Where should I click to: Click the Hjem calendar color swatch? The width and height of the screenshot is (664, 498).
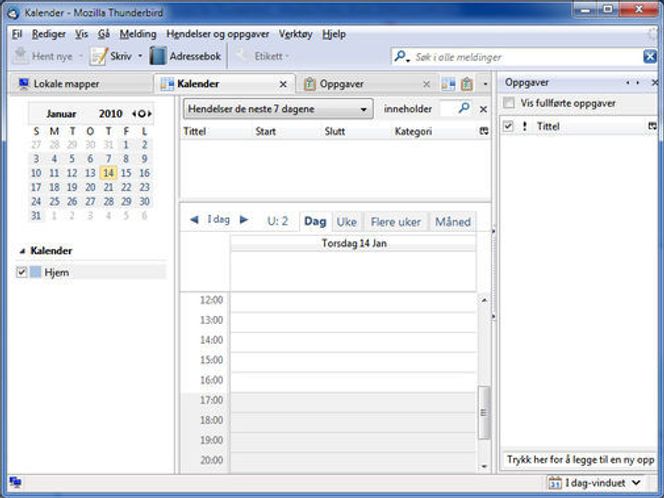click(36, 272)
